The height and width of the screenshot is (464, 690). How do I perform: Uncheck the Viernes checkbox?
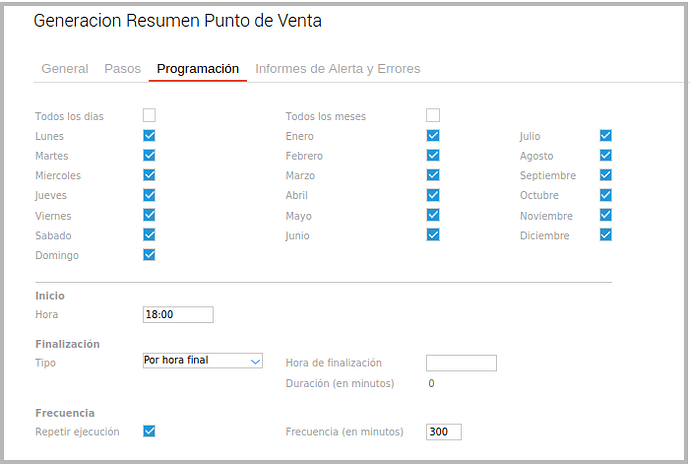click(x=149, y=215)
